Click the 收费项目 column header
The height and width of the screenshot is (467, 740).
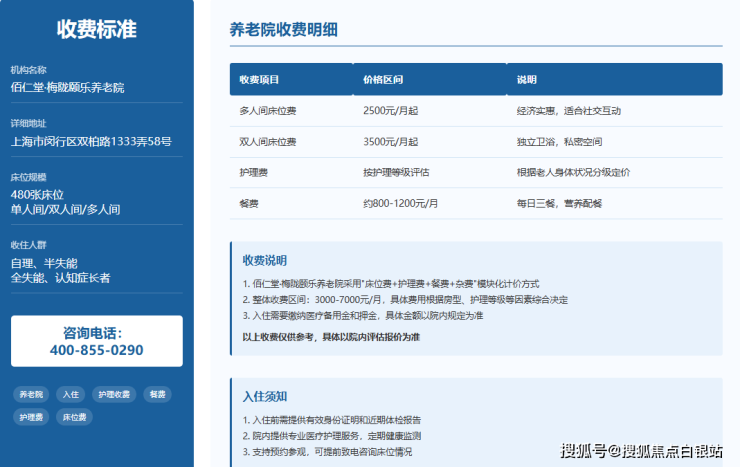coord(259,80)
